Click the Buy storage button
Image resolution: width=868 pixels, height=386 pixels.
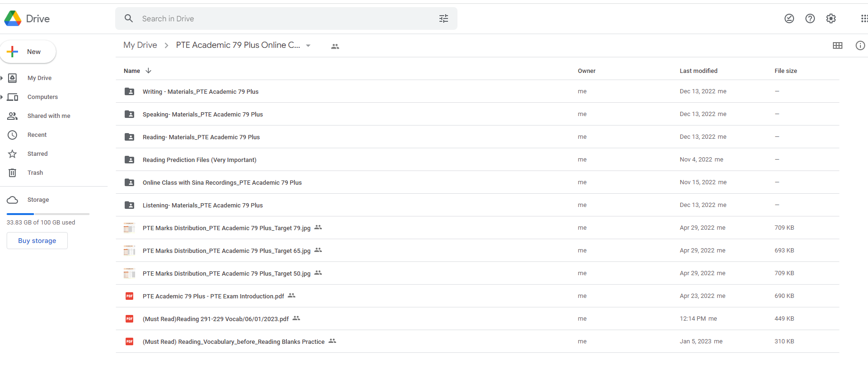coord(37,241)
